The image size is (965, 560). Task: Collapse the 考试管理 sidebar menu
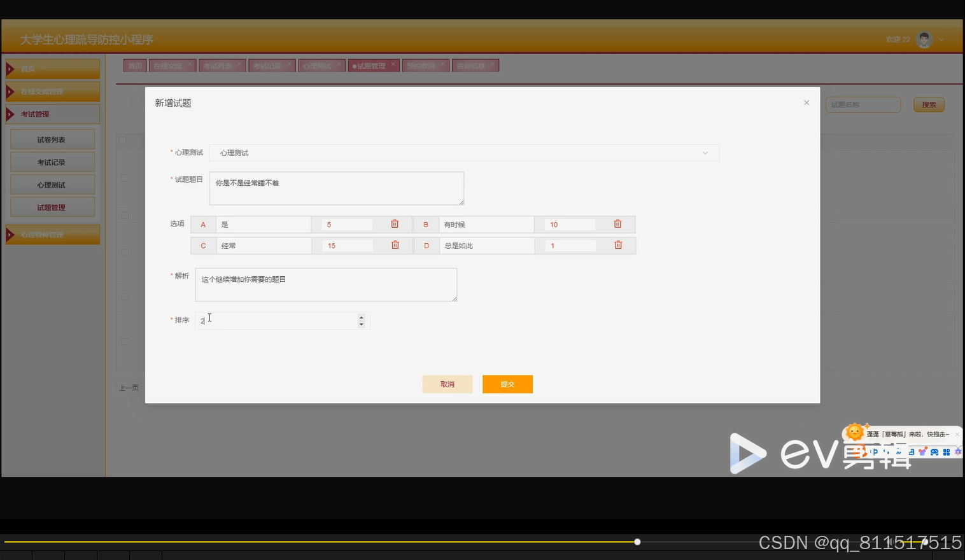pyautogui.click(x=52, y=114)
